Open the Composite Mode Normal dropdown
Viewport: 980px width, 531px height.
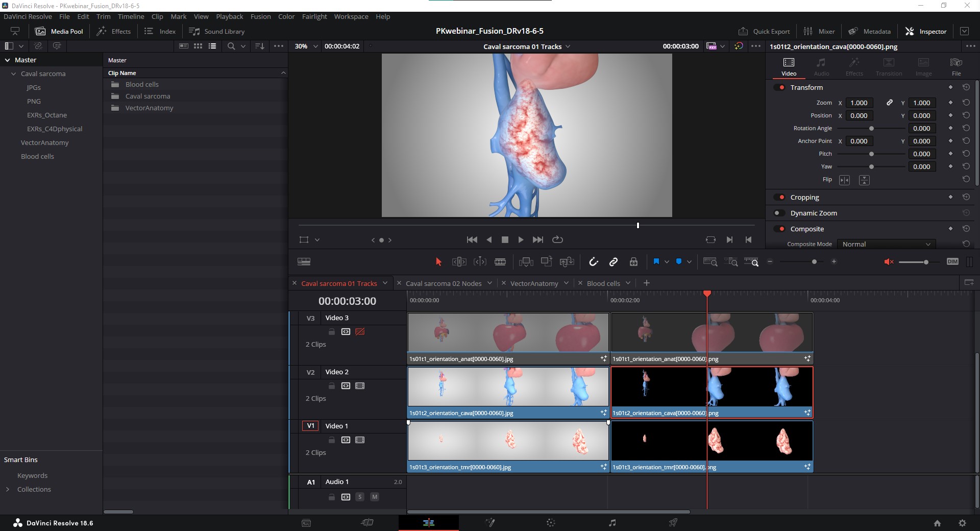coord(887,244)
